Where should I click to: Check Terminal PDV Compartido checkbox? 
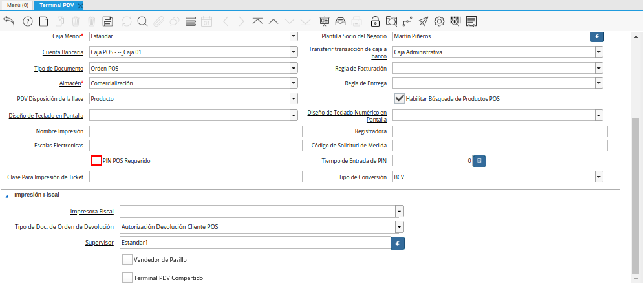pyautogui.click(x=127, y=278)
